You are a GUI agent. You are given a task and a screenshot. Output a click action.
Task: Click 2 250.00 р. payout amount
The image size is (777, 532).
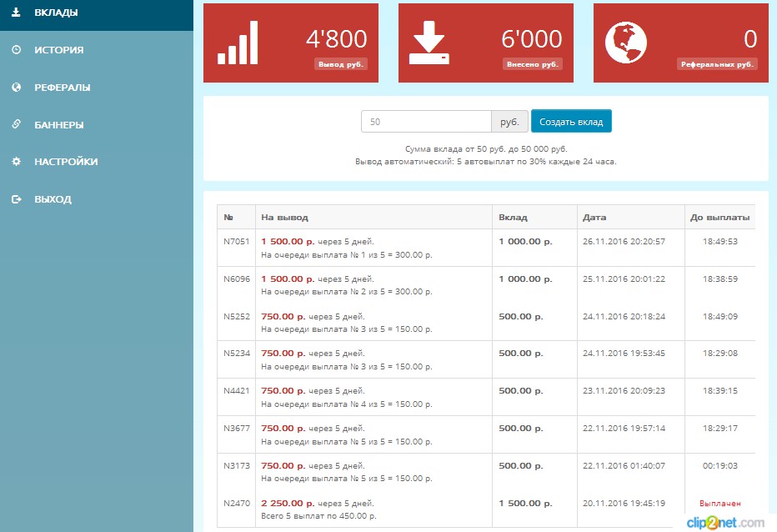click(x=288, y=503)
